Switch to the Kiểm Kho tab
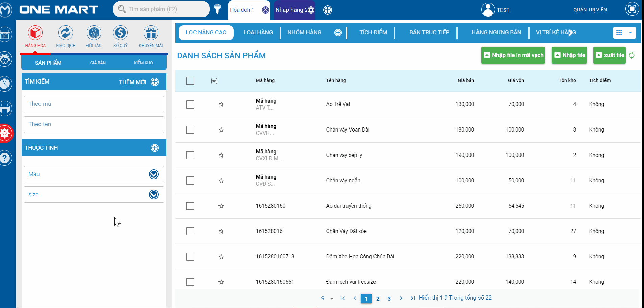 143,63
